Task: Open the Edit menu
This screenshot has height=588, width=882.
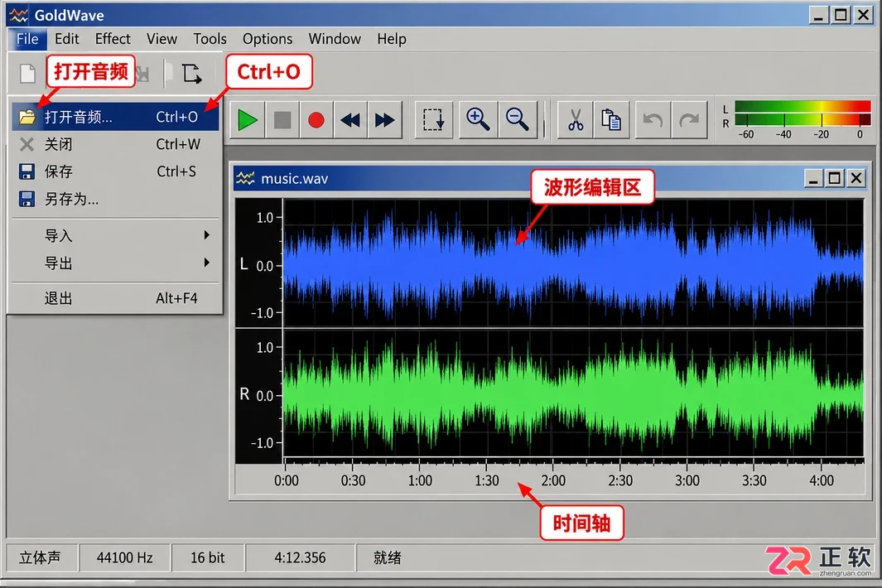Action: coord(66,39)
